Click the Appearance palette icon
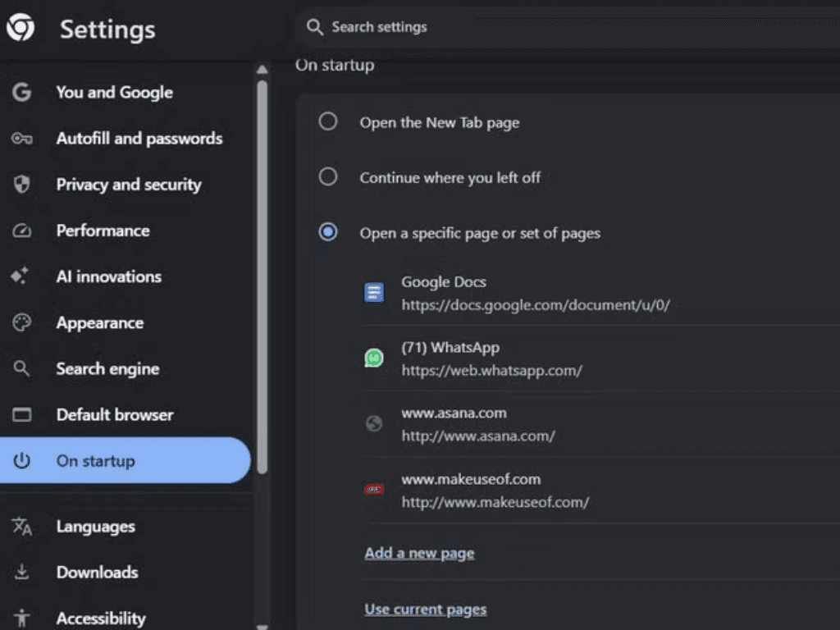 tap(21, 323)
